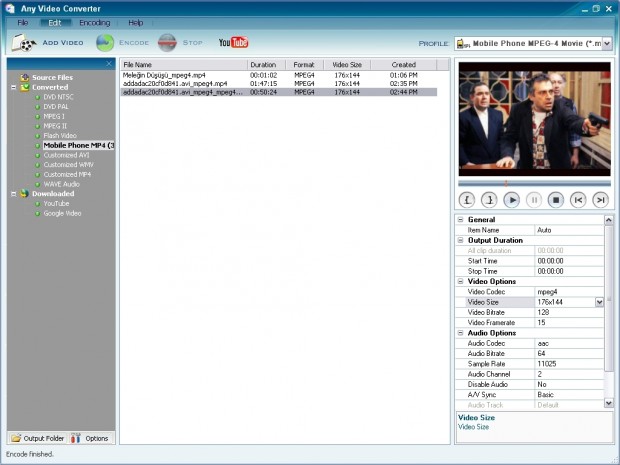Pause the preview video

coord(534,200)
